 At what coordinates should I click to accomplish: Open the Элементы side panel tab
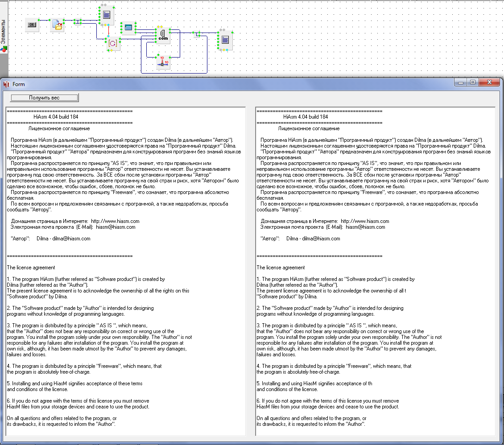4,31
